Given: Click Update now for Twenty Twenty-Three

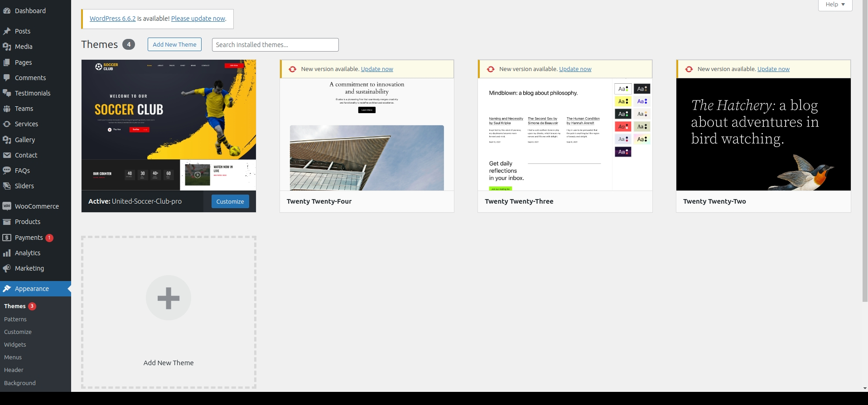Looking at the screenshot, I should [x=575, y=69].
